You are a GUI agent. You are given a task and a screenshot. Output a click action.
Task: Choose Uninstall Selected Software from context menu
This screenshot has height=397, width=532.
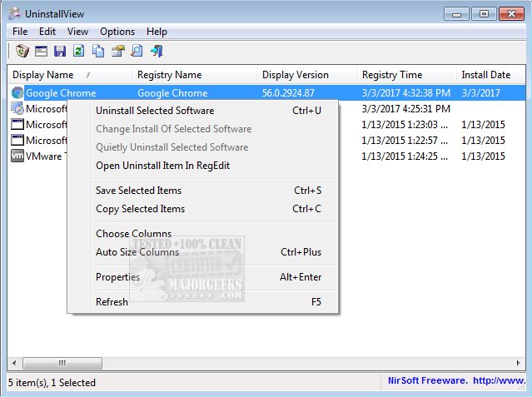(x=155, y=111)
